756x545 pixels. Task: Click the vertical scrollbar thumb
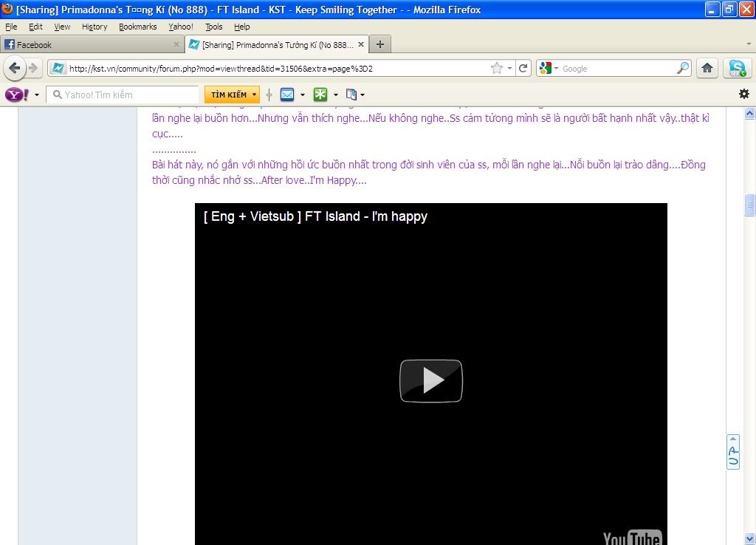(x=749, y=205)
